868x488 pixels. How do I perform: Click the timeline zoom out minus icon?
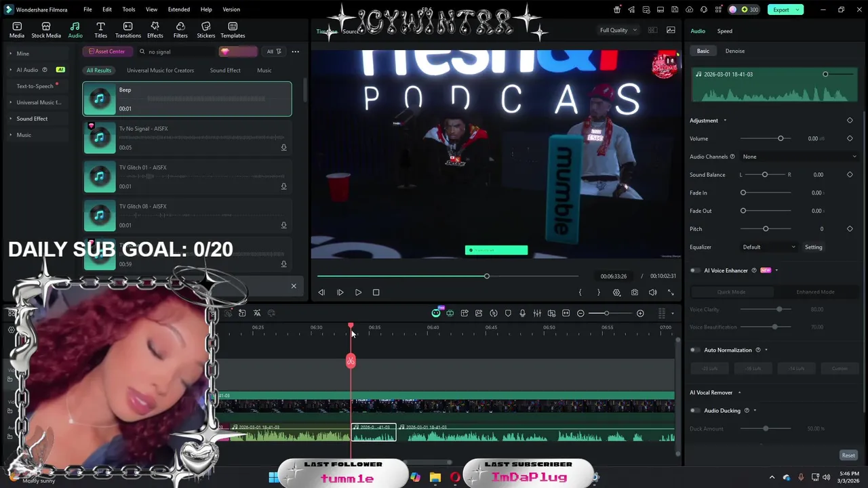point(580,313)
